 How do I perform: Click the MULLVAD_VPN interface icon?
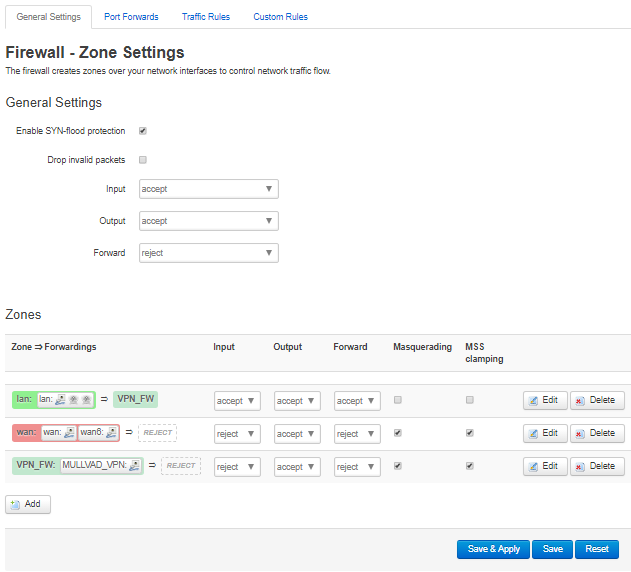point(135,466)
